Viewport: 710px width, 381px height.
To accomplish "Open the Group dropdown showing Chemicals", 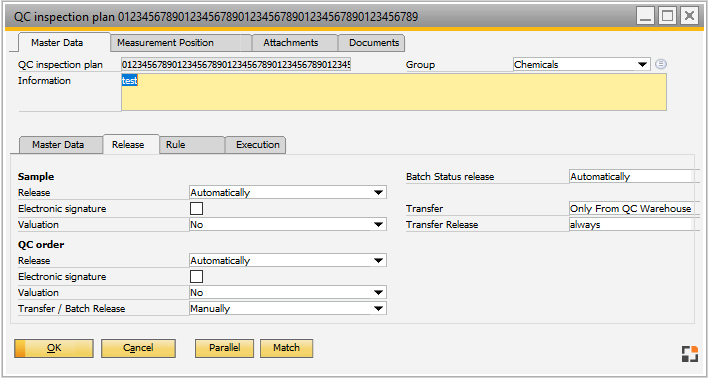I will pyautogui.click(x=581, y=64).
